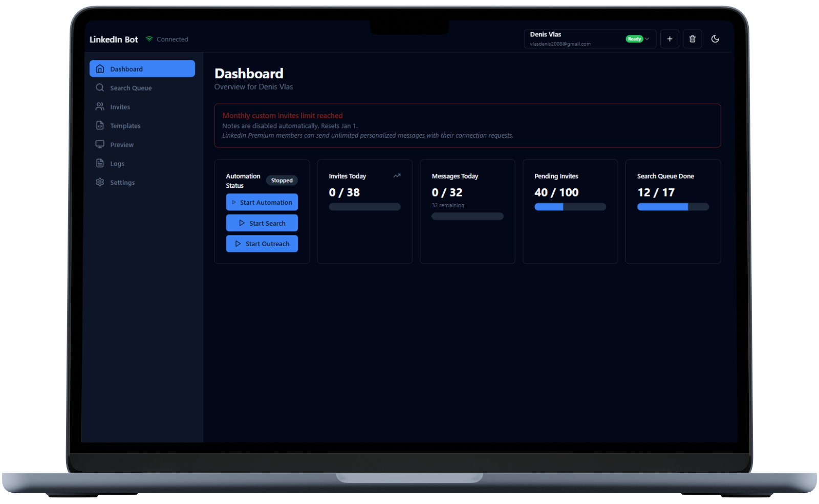
Task: Click the Templates file icon in sidebar
Action: click(x=100, y=126)
